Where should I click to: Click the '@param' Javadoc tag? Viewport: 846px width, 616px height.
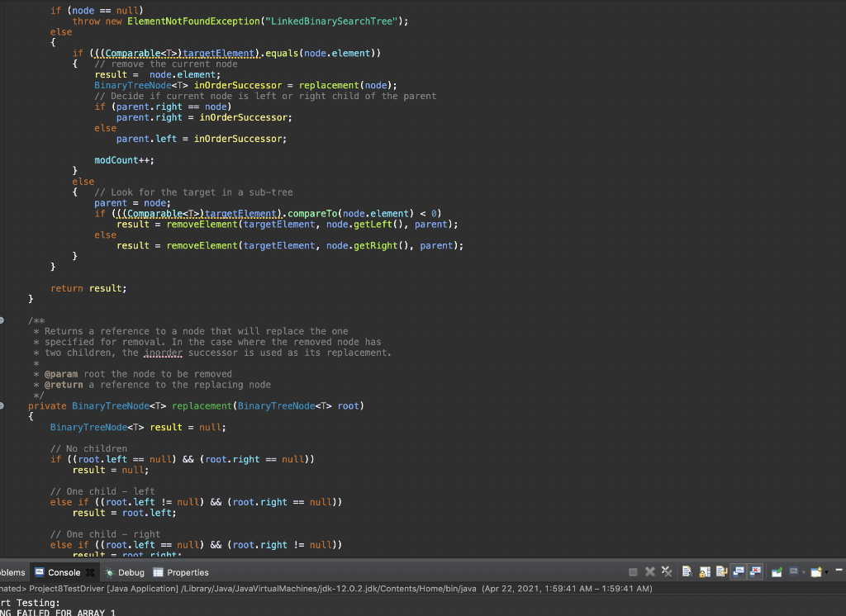61,374
